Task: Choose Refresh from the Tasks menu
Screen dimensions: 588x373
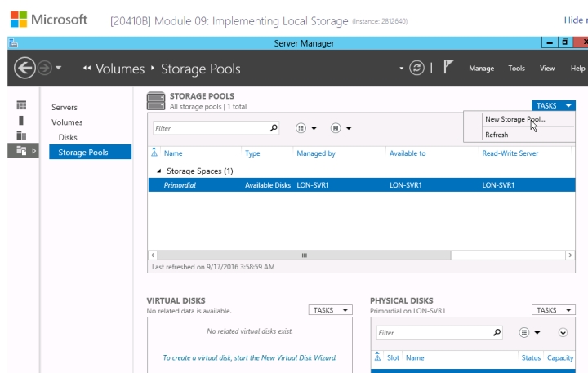Action: point(497,135)
